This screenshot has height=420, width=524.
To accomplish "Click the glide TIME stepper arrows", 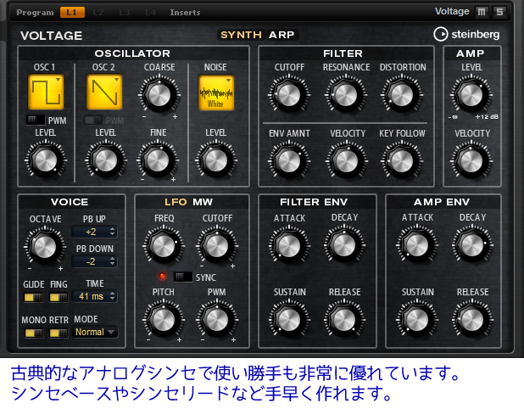I will click(112, 296).
